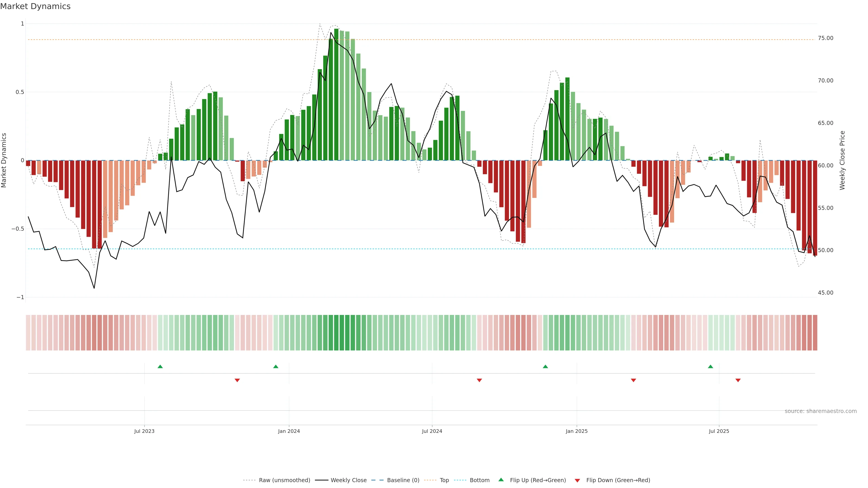
Task: Click the first green Flip Up triangle marker
Action: point(160,366)
